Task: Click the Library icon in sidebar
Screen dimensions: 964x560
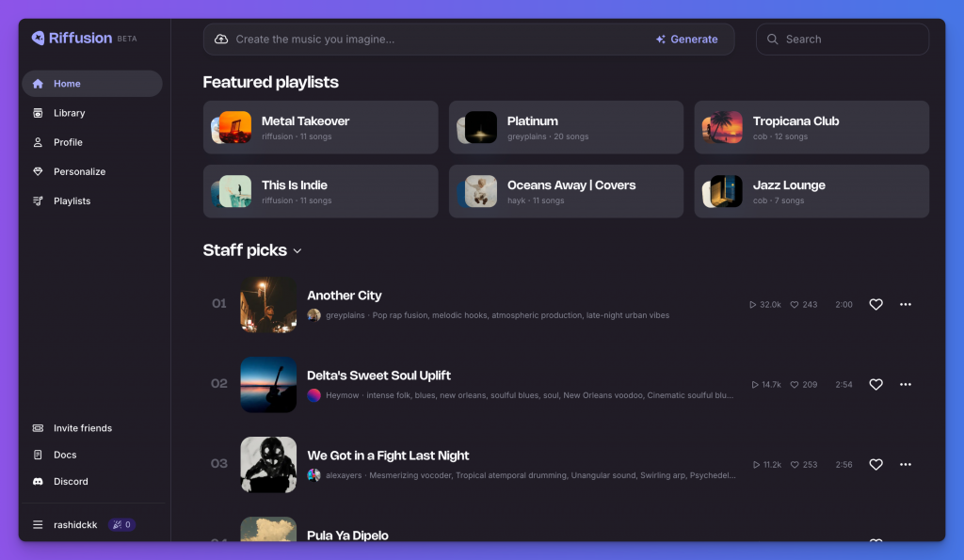Action: [x=38, y=113]
